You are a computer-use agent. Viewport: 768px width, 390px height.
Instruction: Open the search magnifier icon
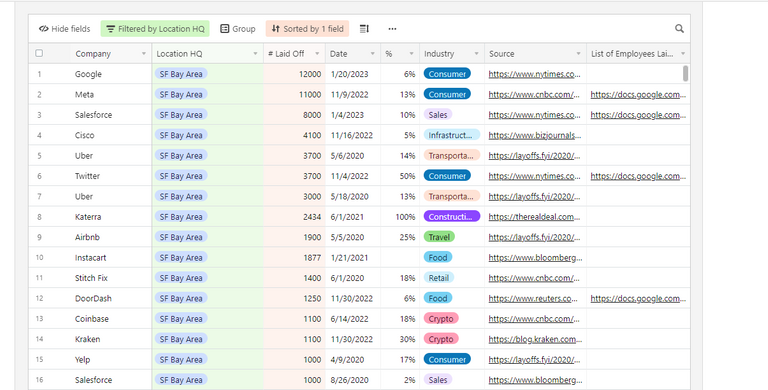point(679,28)
